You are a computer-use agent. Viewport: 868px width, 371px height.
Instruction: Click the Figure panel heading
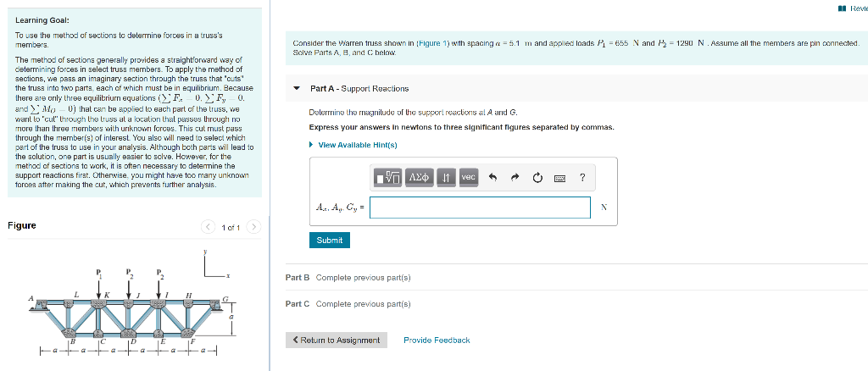click(22, 225)
